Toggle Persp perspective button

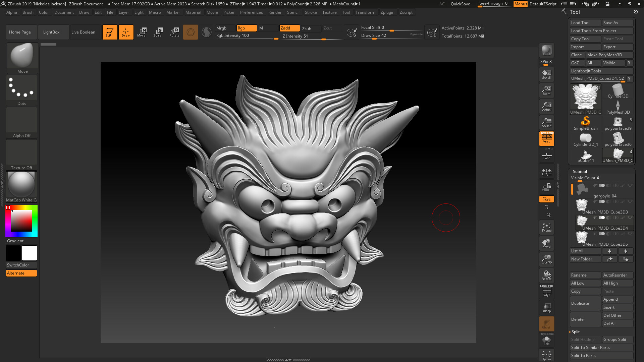pos(546,138)
